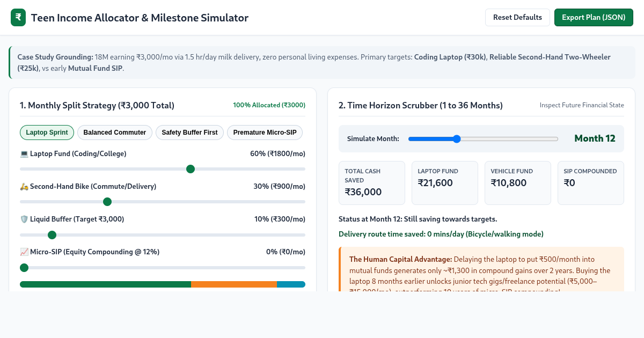644x338 pixels.
Task: Click the chart emoji beside Micro-SIP
Action: coord(24,252)
